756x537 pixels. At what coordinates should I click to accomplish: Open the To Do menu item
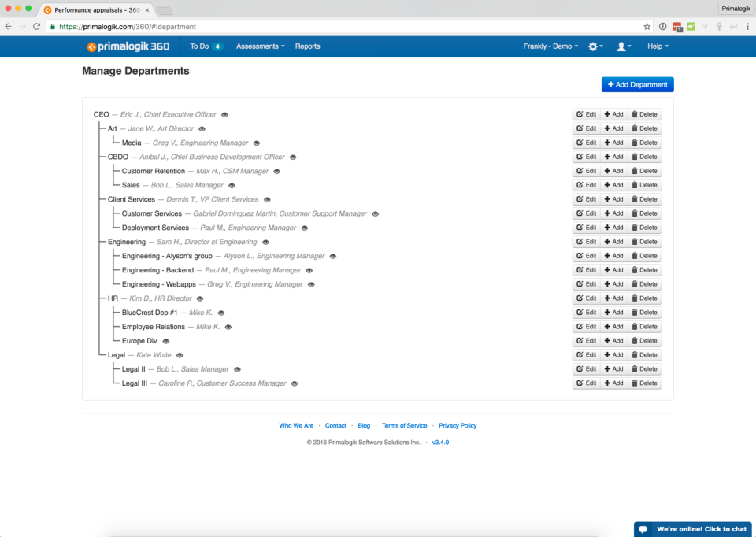coord(206,46)
